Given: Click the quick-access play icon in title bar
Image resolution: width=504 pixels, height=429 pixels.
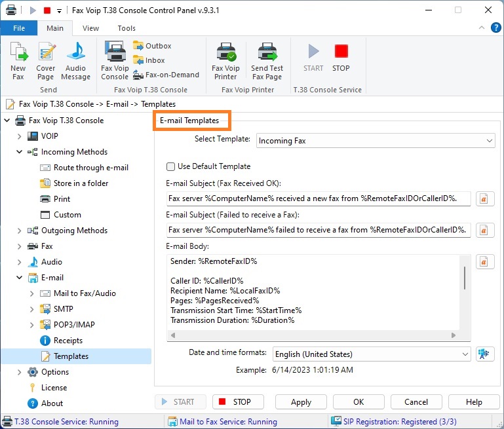Looking at the screenshot, I should [x=33, y=10].
